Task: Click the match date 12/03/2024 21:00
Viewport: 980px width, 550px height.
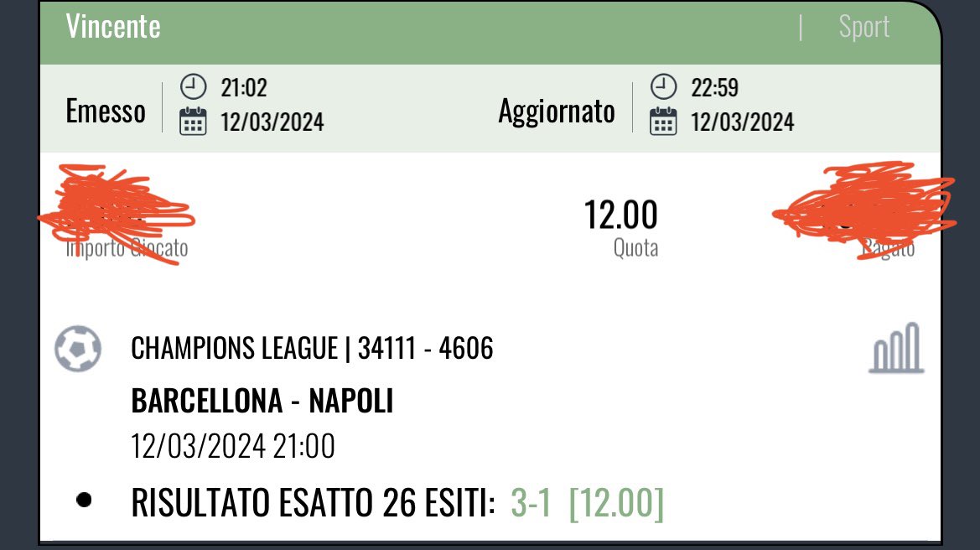Action: click(x=233, y=446)
